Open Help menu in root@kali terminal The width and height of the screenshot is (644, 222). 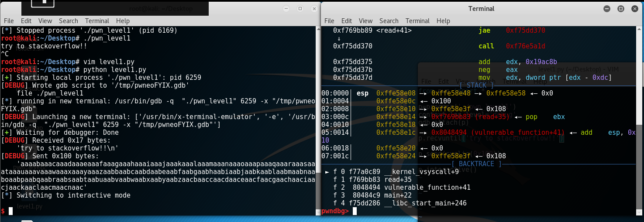(123, 20)
